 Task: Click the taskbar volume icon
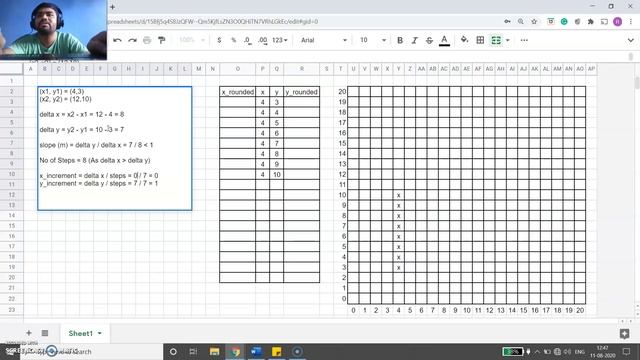(x=568, y=351)
